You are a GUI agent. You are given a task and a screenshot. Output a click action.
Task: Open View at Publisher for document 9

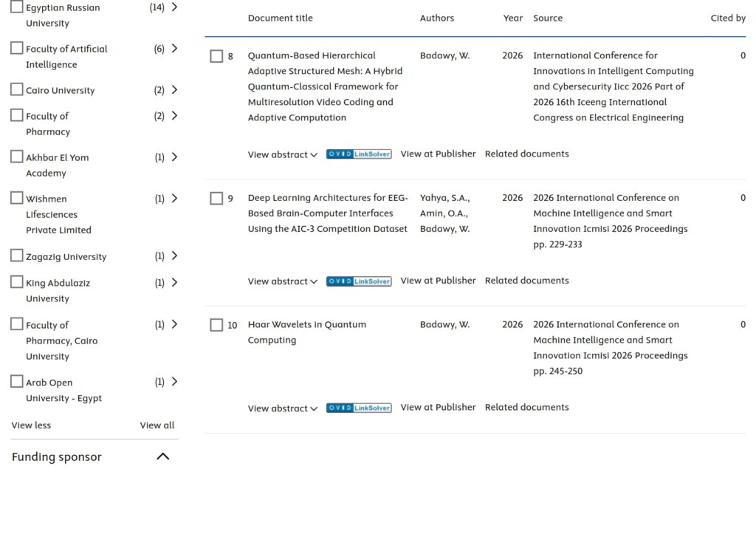(x=438, y=280)
